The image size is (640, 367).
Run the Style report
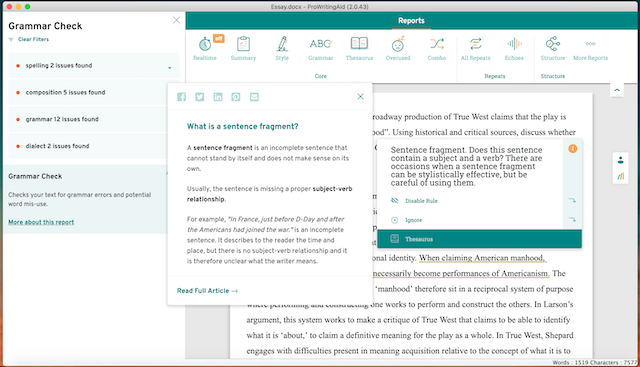(x=282, y=49)
